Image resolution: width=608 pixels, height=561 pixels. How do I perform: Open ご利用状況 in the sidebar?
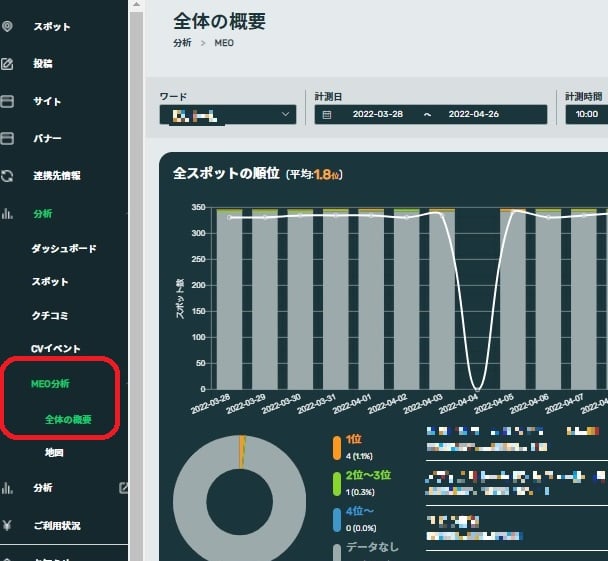(x=57, y=525)
